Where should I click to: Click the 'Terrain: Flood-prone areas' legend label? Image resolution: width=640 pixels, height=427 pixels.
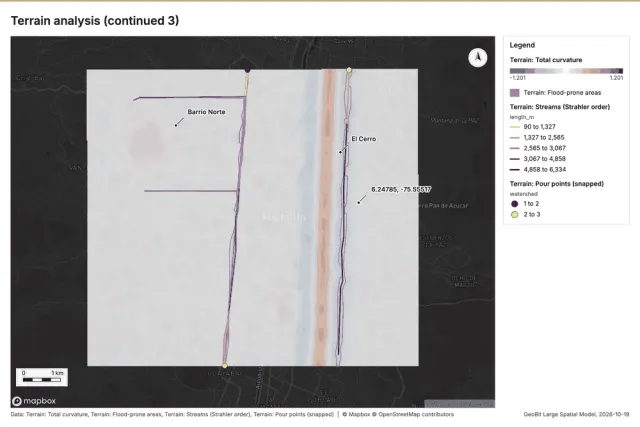[x=562, y=93]
